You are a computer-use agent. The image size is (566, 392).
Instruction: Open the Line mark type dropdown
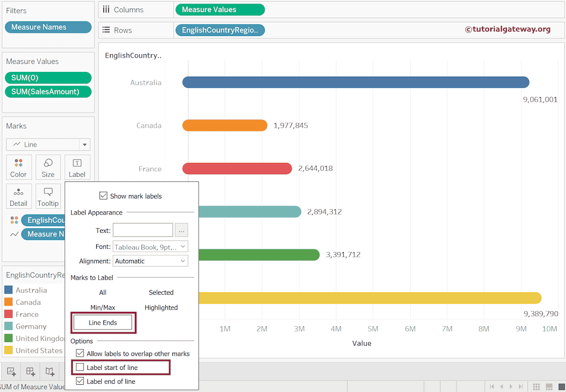tap(48, 144)
